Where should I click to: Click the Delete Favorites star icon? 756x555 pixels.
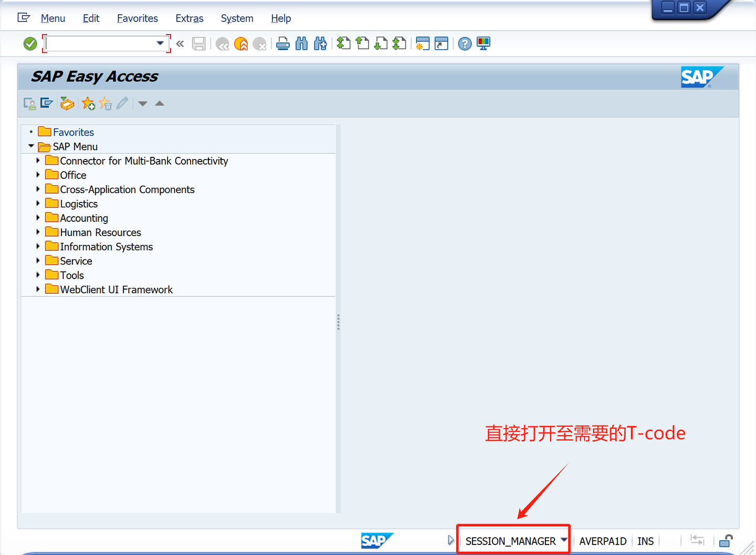pos(106,103)
